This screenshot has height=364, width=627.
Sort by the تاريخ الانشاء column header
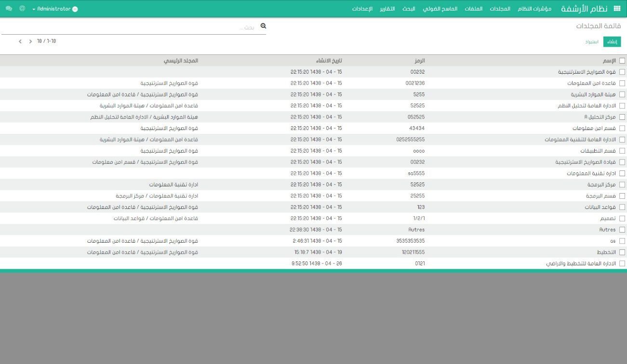pyautogui.click(x=329, y=61)
